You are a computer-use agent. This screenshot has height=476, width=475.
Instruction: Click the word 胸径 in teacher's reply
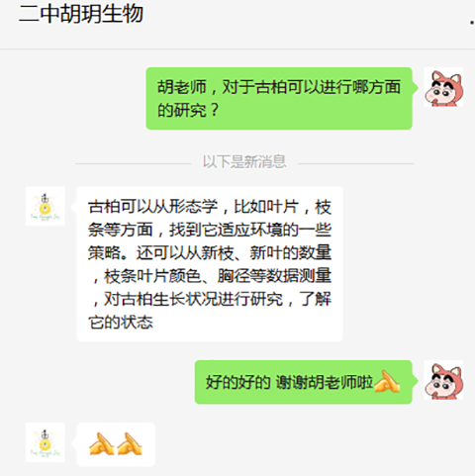[234, 276]
